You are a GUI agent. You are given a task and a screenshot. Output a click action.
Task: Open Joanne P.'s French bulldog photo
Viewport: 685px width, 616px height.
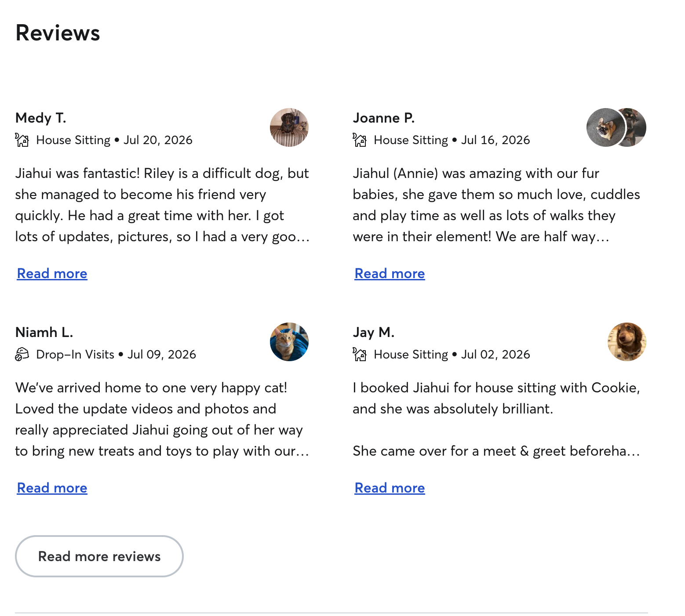605,127
